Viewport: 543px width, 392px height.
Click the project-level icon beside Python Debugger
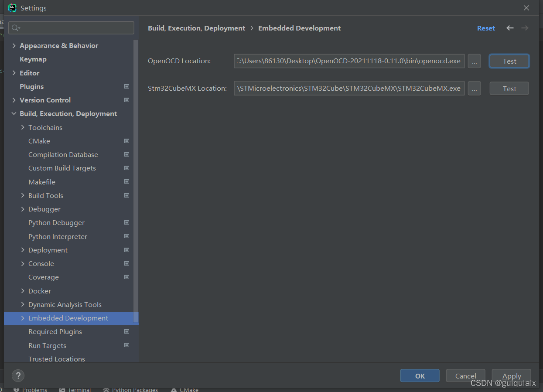pyautogui.click(x=126, y=222)
